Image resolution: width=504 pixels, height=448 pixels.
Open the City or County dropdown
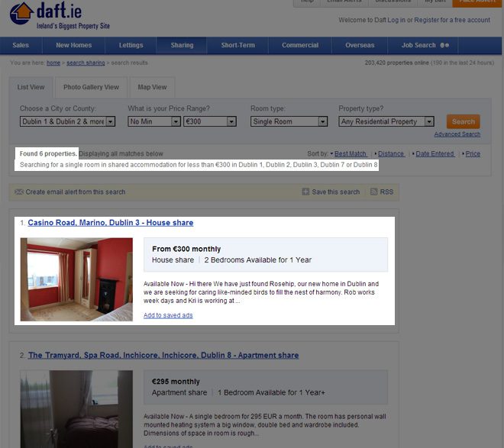point(67,121)
